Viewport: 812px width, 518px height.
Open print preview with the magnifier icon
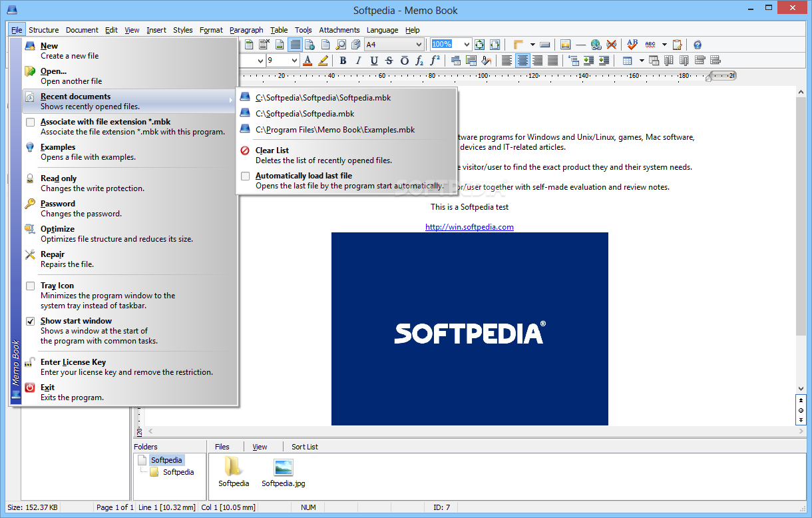[341, 45]
